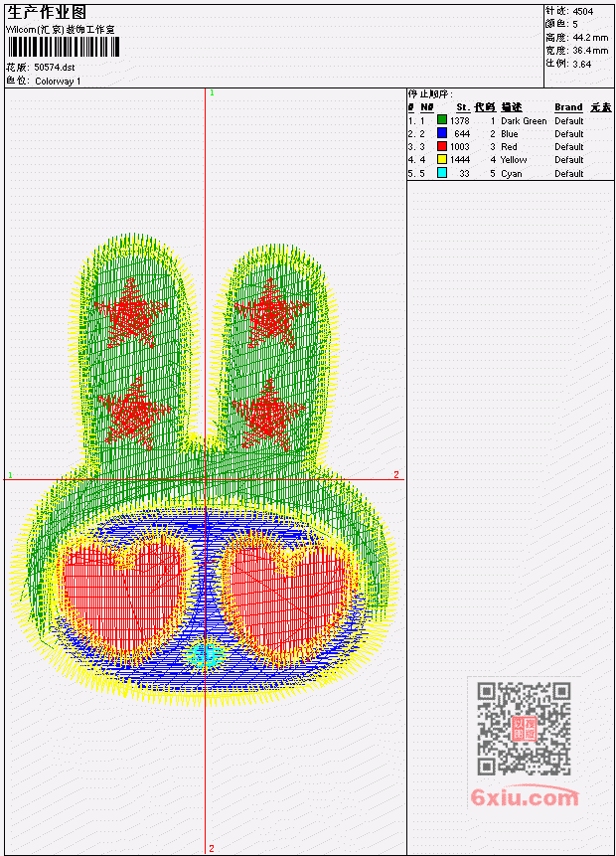Click the Cyan color swatch in row 5

[442, 173]
